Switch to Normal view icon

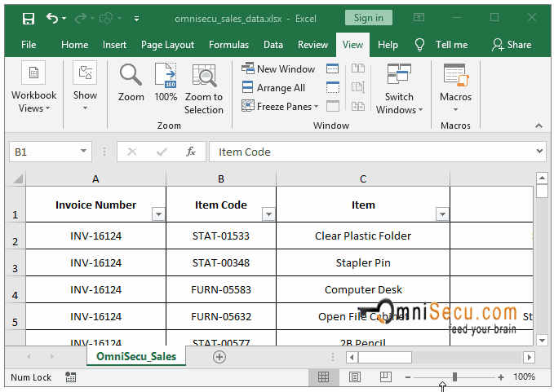(323, 377)
